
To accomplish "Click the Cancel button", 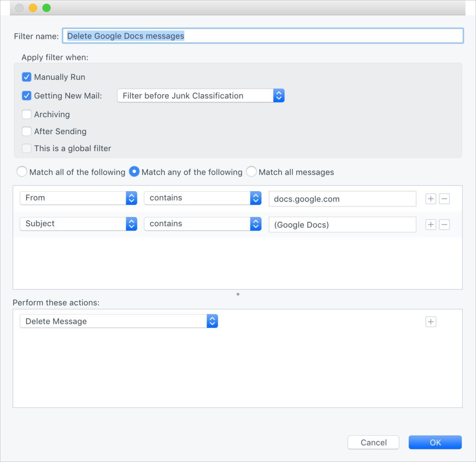I will (x=373, y=443).
